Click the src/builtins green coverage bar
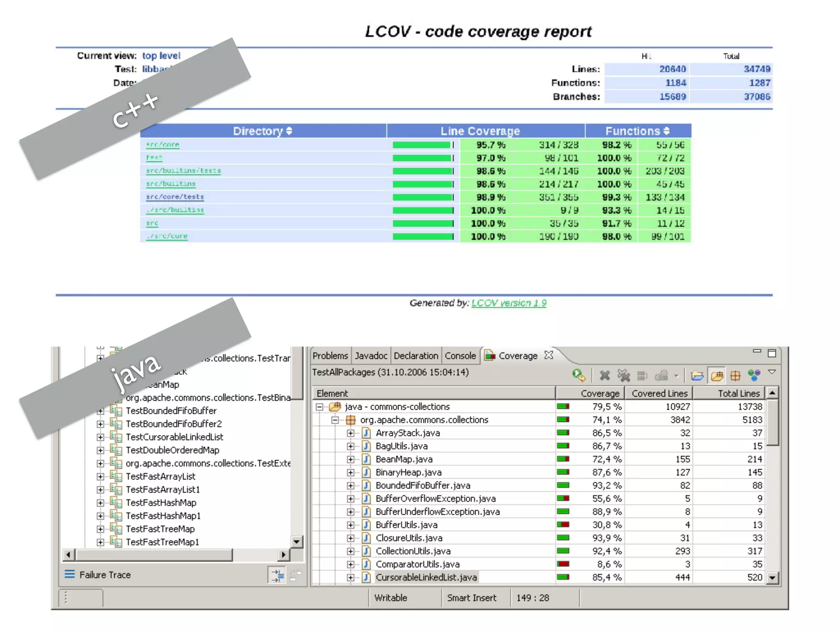840x630 pixels. tap(422, 184)
